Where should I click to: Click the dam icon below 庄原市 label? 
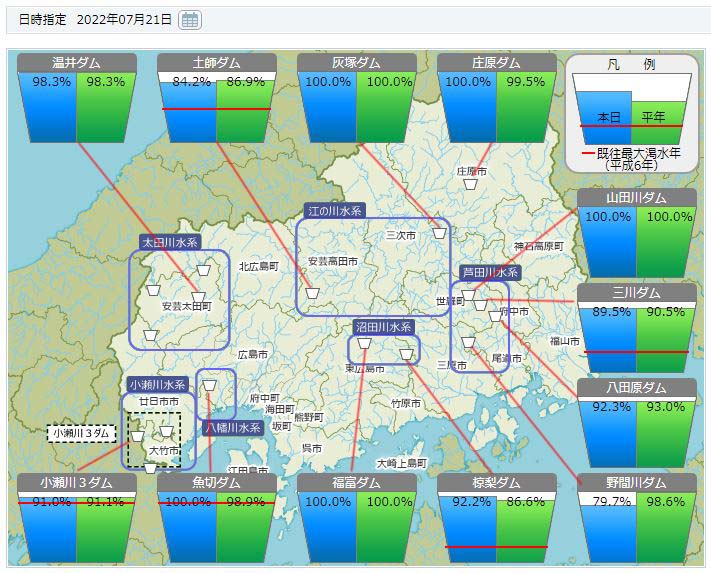(x=470, y=184)
